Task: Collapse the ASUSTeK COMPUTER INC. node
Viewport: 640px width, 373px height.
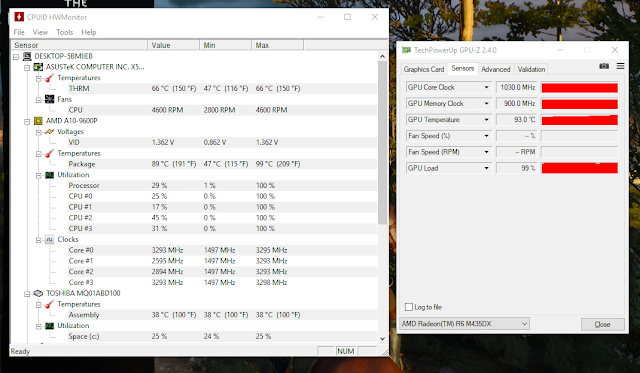Action: [27, 67]
